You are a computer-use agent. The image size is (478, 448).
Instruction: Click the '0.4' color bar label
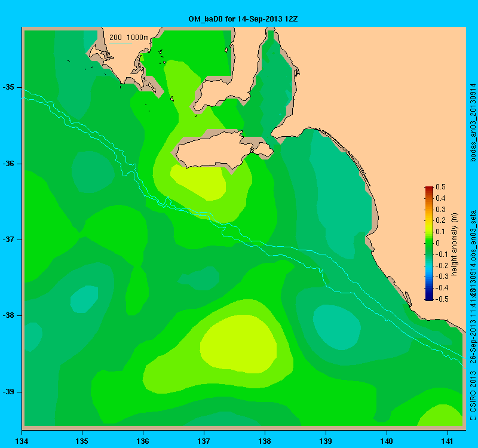(x=440, y=198)
